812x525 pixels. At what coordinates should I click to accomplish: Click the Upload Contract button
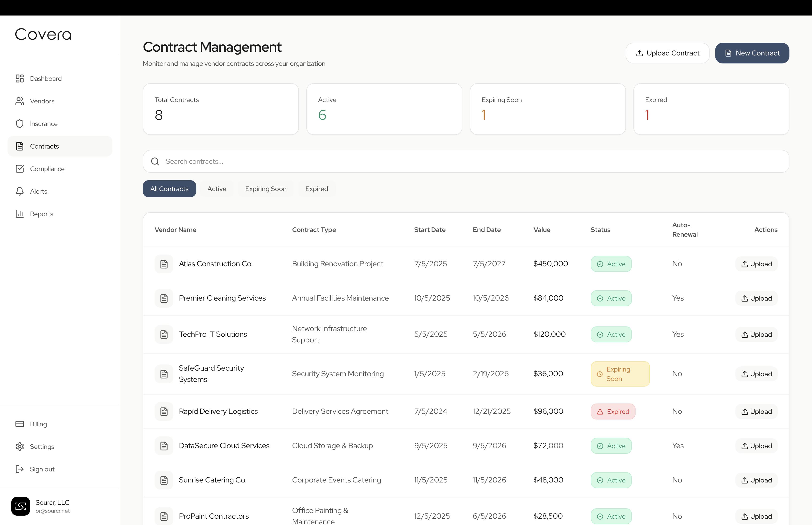[668, 53]
